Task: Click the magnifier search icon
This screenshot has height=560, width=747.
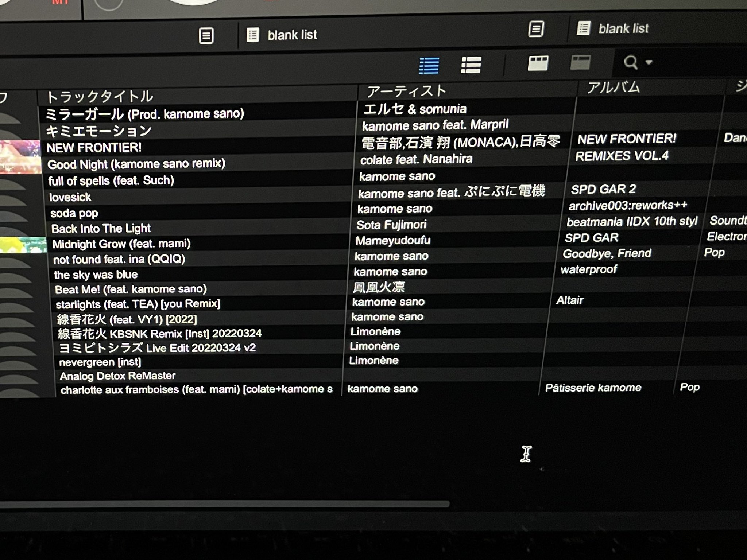Action: (630, 62)
